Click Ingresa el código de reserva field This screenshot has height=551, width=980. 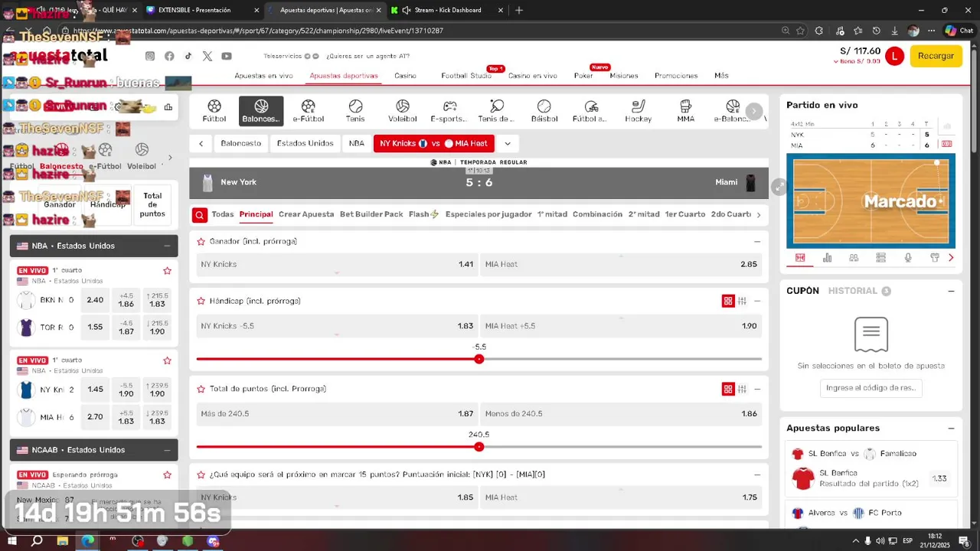pyautogui.click(x=871, y=388)
